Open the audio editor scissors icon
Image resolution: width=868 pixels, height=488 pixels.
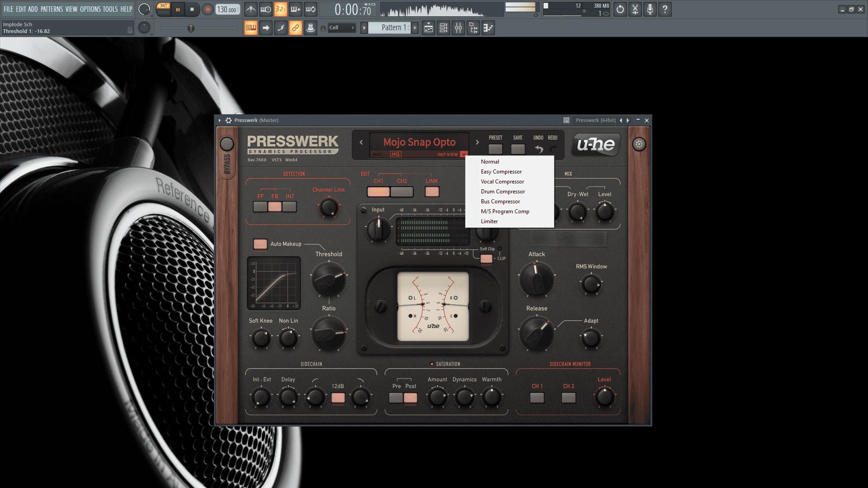[x=635, y=9]
